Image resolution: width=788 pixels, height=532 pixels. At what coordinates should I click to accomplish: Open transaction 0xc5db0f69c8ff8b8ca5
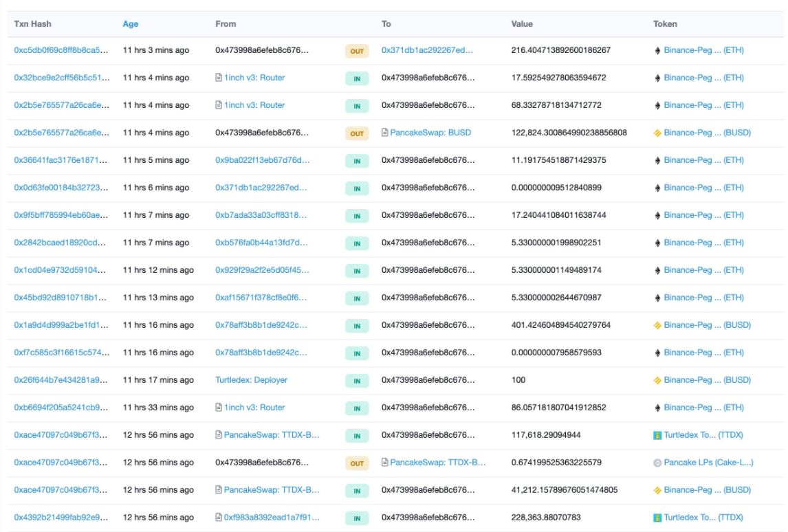(x=61, y=50)
